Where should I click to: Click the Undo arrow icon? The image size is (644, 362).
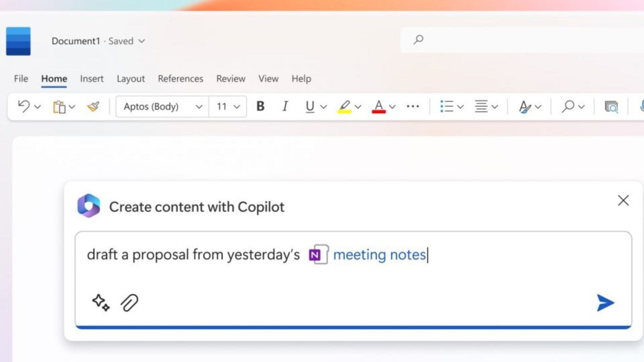coord(23,106)
